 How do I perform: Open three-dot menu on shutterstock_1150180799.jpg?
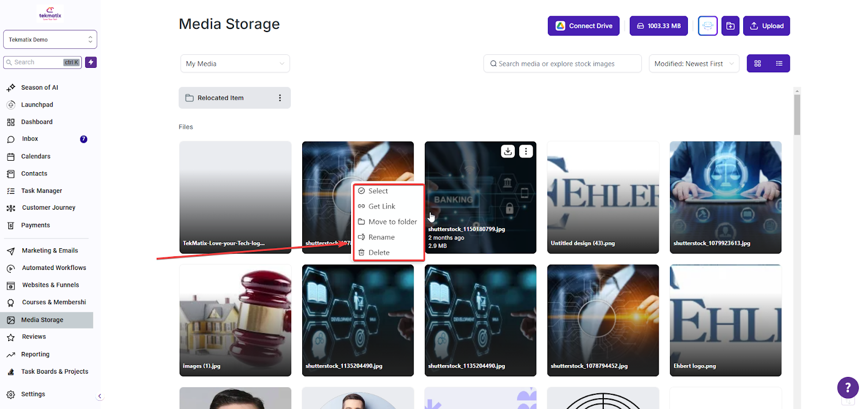(526, 151)
